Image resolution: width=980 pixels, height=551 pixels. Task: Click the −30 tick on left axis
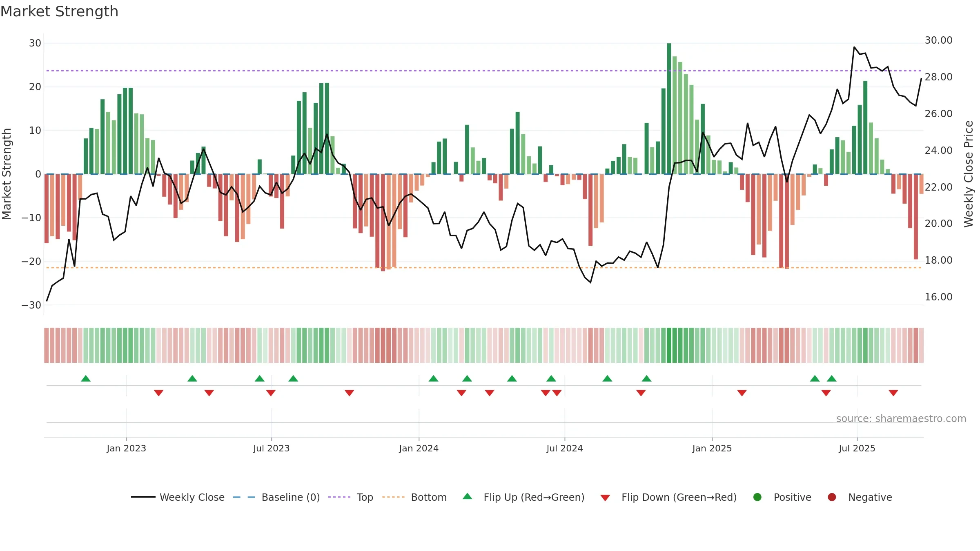[31, 305]
